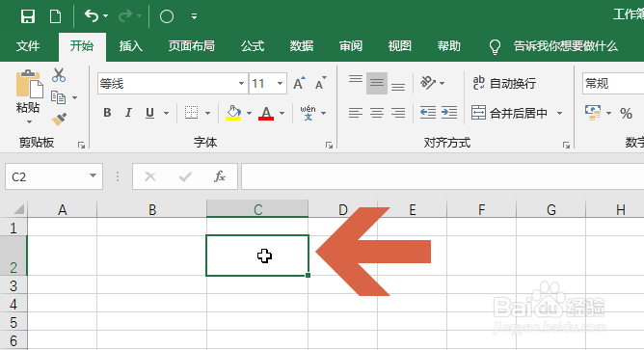Image resolution: width=644 pixels, height=350 pixels.
Task: Center text horizontally
Action: (x=377, y=113)
